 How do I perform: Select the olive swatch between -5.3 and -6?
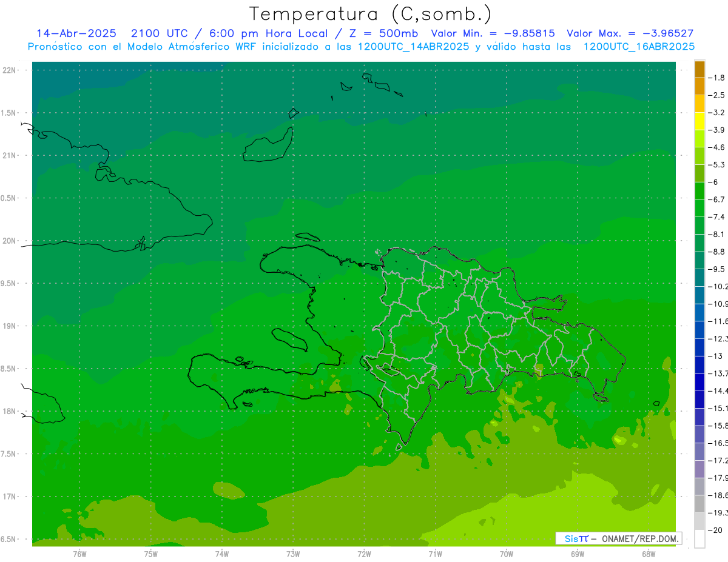(699, 173)
